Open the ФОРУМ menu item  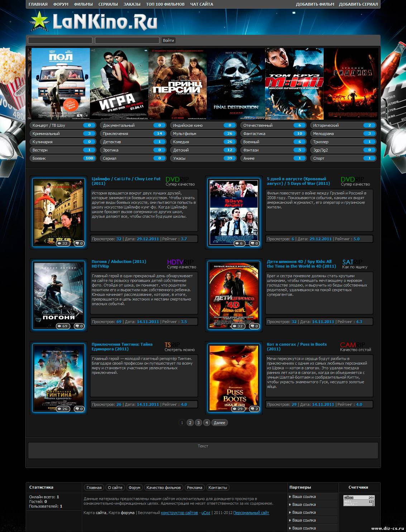pyautogui.click(x=61, y=4)
